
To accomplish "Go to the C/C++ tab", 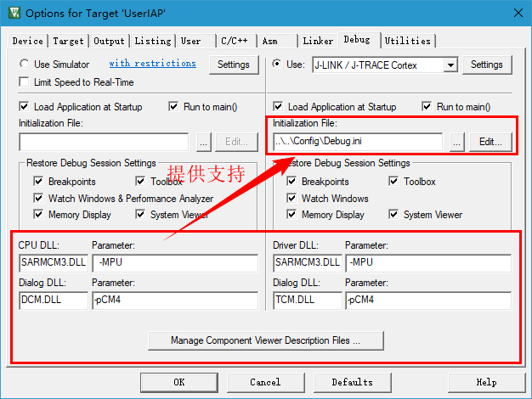I will (236, 41).
